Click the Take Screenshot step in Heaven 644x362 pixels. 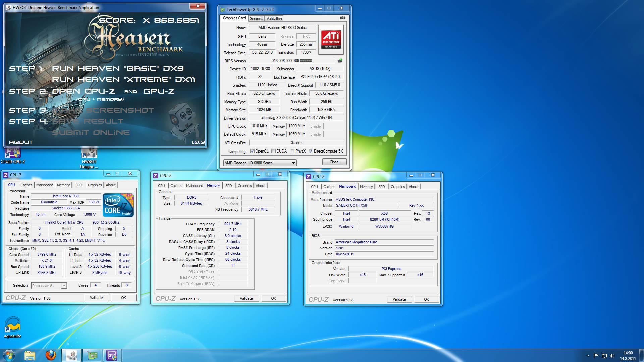(103, 110)
